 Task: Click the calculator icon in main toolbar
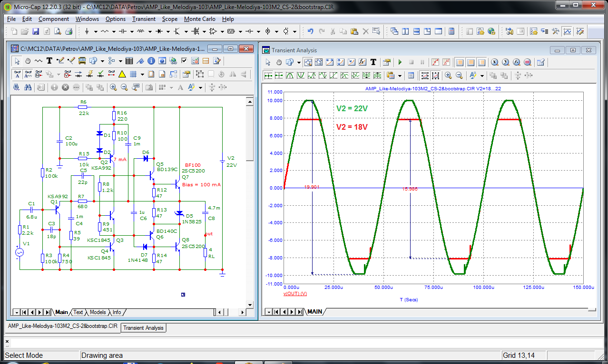pyautogui.click(x=451, y=31)
